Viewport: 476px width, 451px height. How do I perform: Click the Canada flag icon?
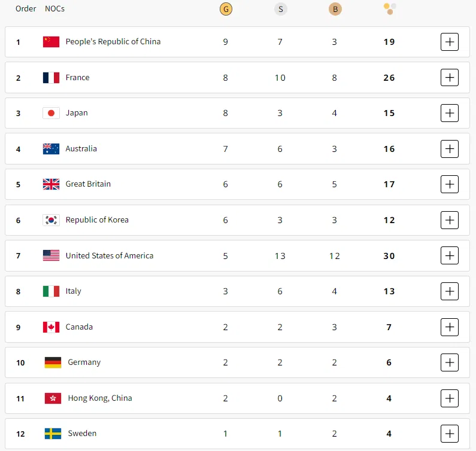[51, 327]
